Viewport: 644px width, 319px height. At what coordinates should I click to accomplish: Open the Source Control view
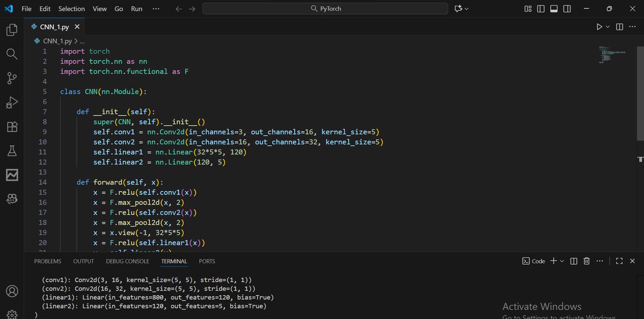[12, 78]
